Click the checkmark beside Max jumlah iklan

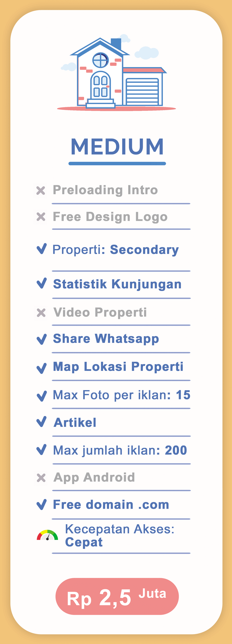point(42,450)
